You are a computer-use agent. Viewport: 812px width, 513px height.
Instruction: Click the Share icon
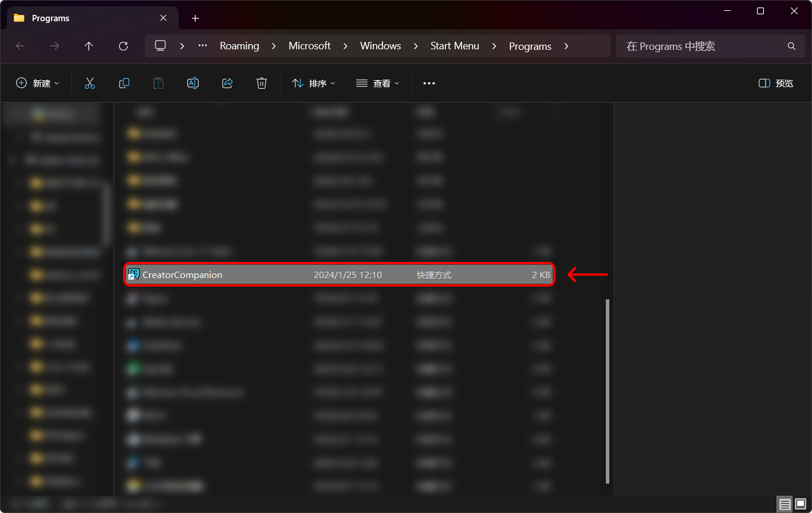227,83
